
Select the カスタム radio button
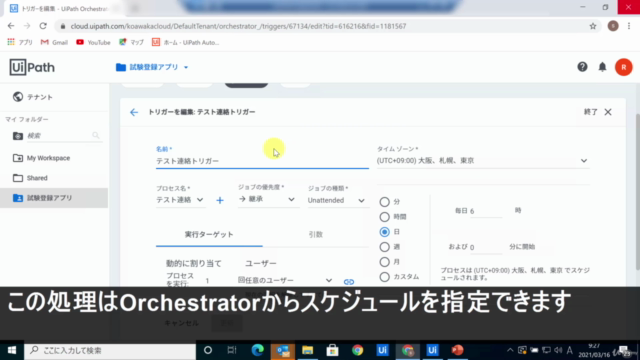coord(384,277)
